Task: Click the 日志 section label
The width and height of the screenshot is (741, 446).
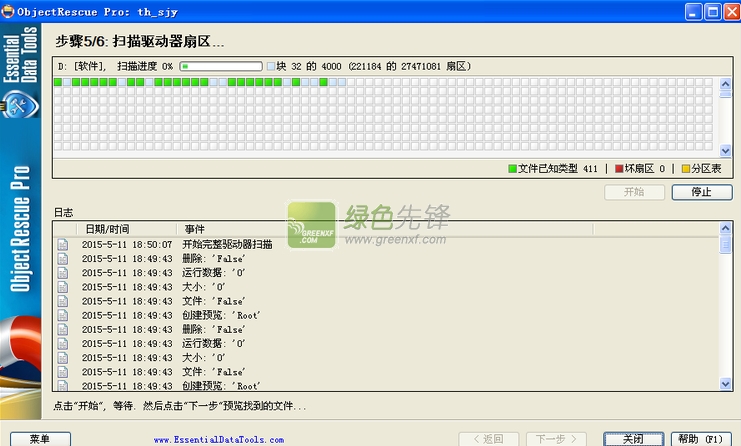Action: (x=63, y=213)
